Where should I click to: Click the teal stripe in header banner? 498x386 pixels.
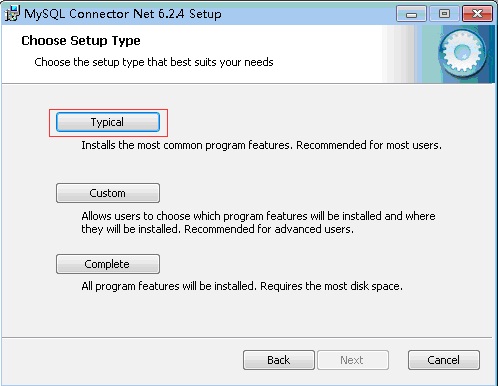click(x=430, y=54)
